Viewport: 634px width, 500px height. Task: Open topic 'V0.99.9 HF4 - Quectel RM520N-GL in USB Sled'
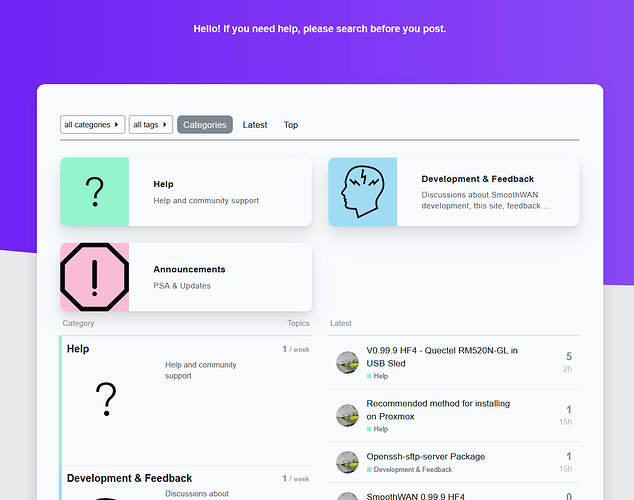(x=442, y=357)
